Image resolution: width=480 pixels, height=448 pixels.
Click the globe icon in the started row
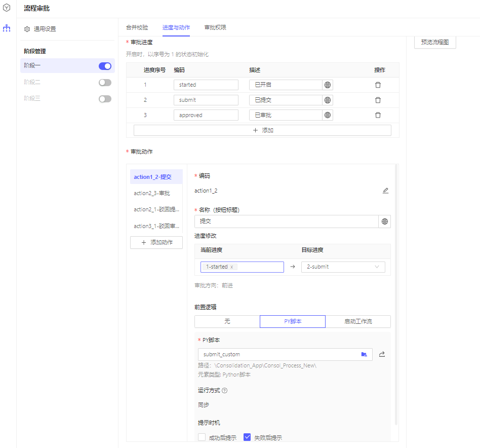click(328, 85)
